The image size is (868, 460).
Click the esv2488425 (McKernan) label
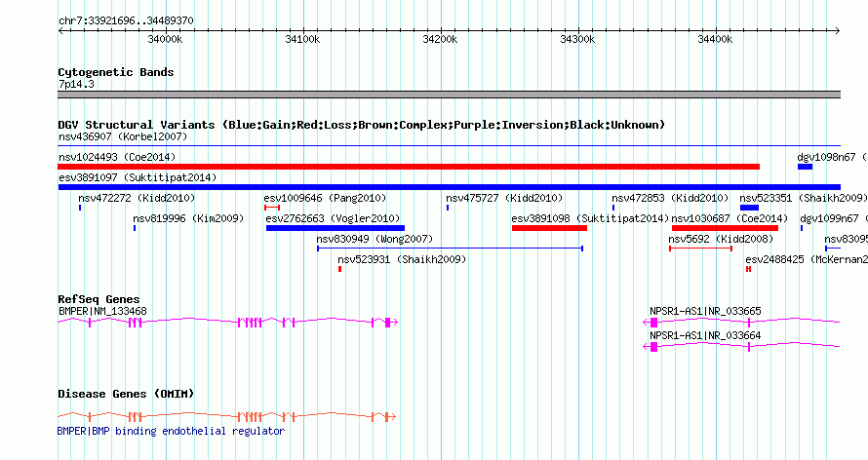coord(807,259)
